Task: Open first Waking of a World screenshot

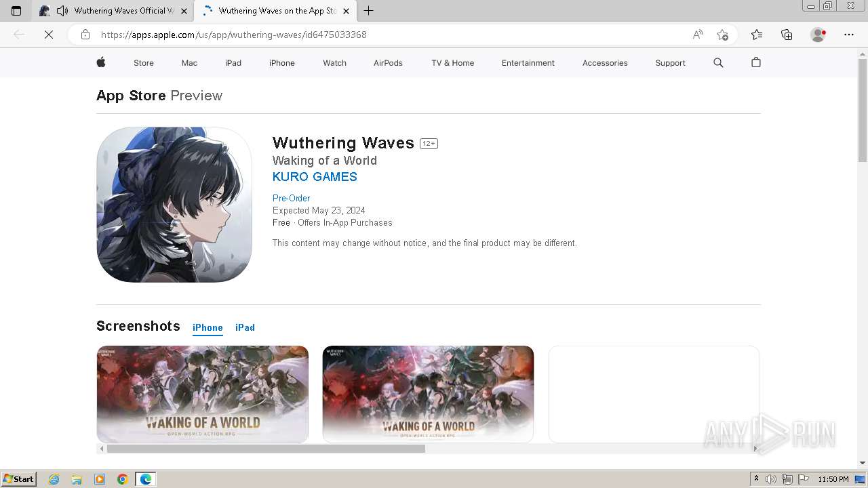Action: click(202, 394)
